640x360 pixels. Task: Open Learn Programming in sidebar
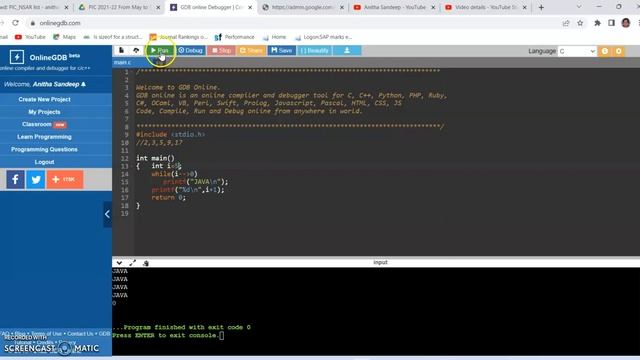pyautogui.click(x=44, y=137)
